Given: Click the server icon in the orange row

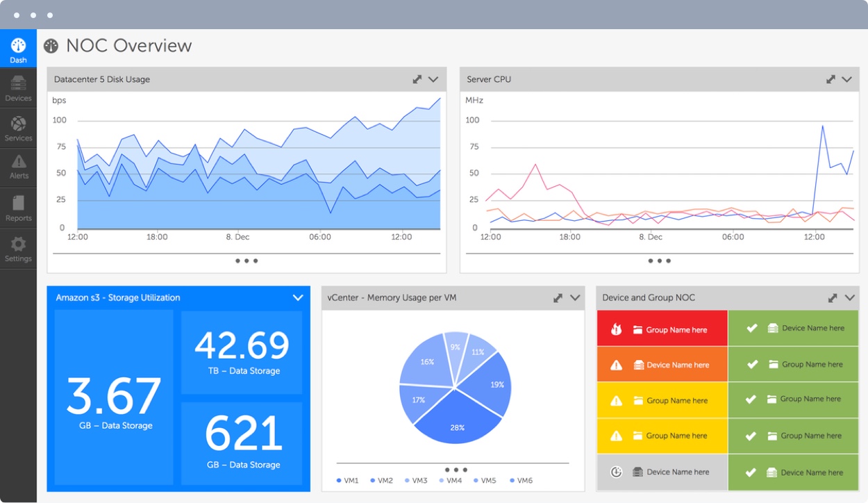Looking at the screenshot, I should [x=638, y=365].
